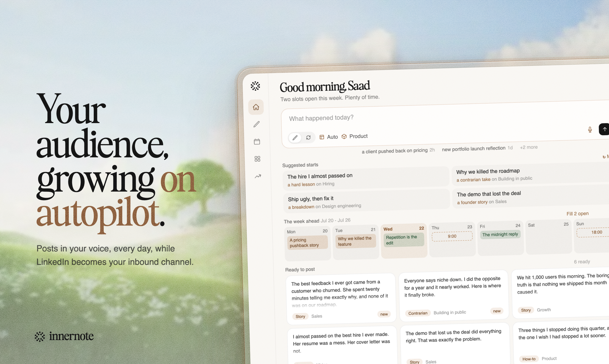Select the pencil write mode toggle
The width and height of the screenshot is (609, 364).
click(295, 138)
